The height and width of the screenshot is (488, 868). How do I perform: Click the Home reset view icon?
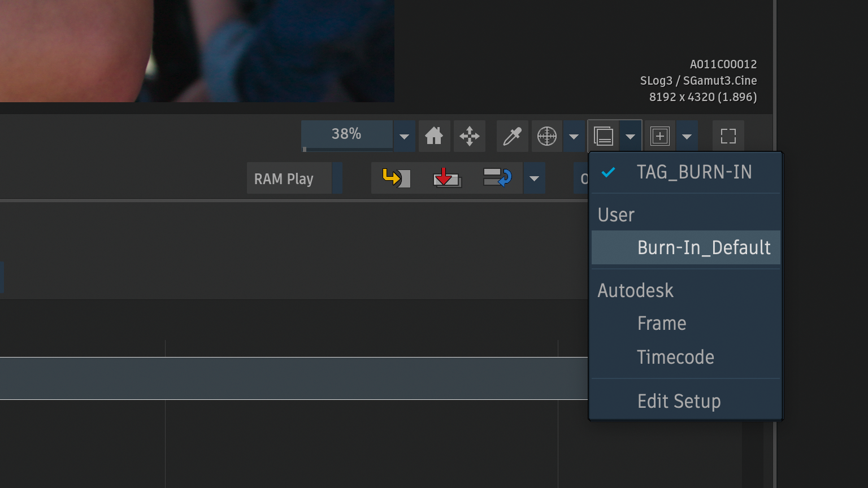(x=434, y=136)
